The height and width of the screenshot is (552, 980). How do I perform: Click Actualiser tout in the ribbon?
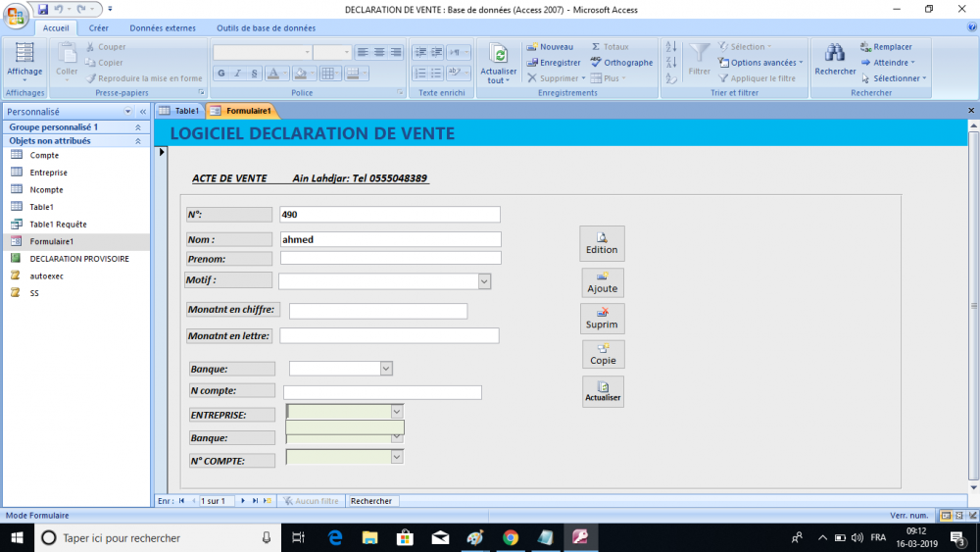[x=498, y=63]
